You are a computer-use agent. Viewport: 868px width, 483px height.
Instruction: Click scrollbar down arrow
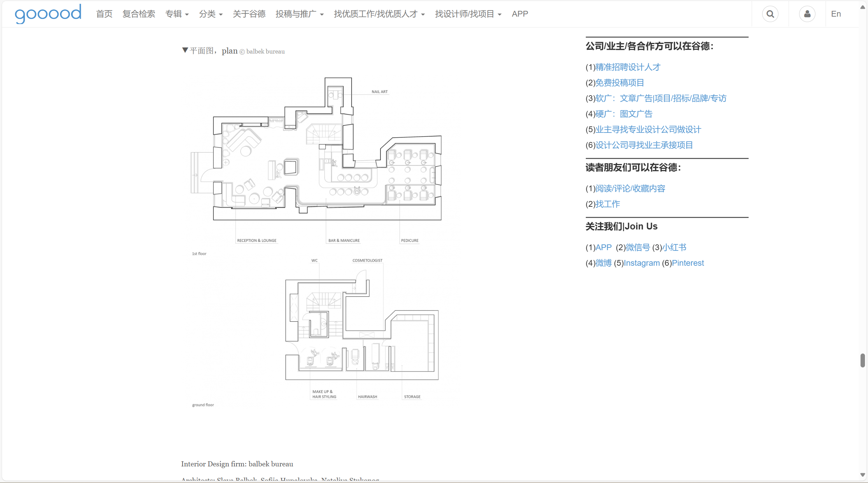(863, 475)
